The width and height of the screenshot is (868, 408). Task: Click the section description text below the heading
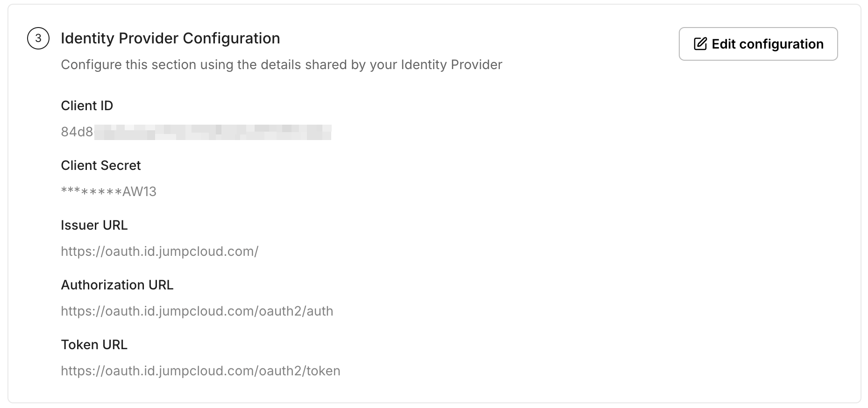pyautogui.click(x=281, y=65)
